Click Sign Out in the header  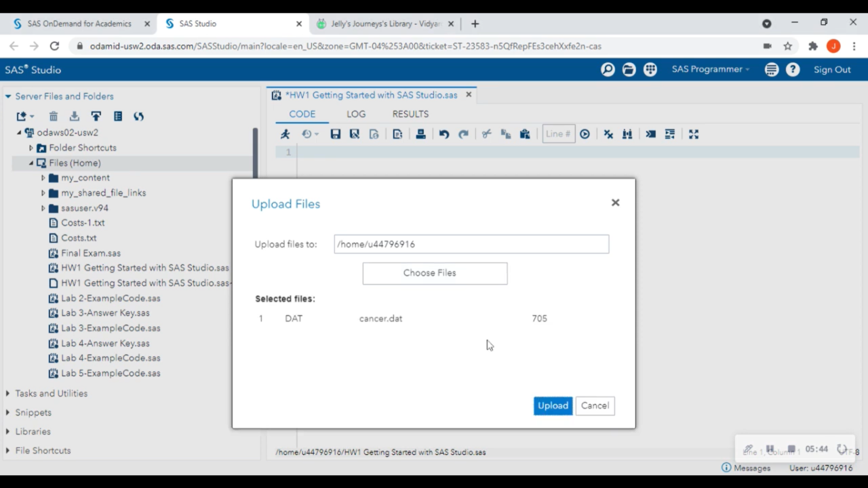(x=832, y=70)
